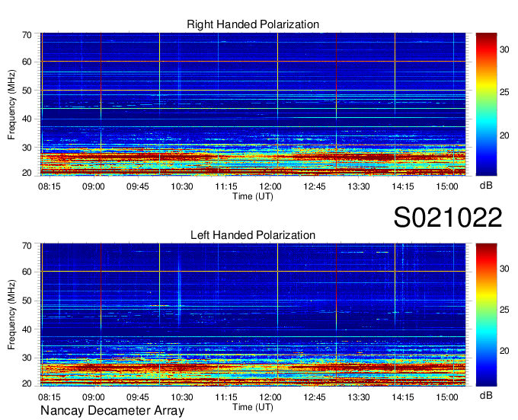The height and width of the screenshot is (420, 518).
Task: Click 09:45 time tick under Right Handed plot
Action: 137,186
